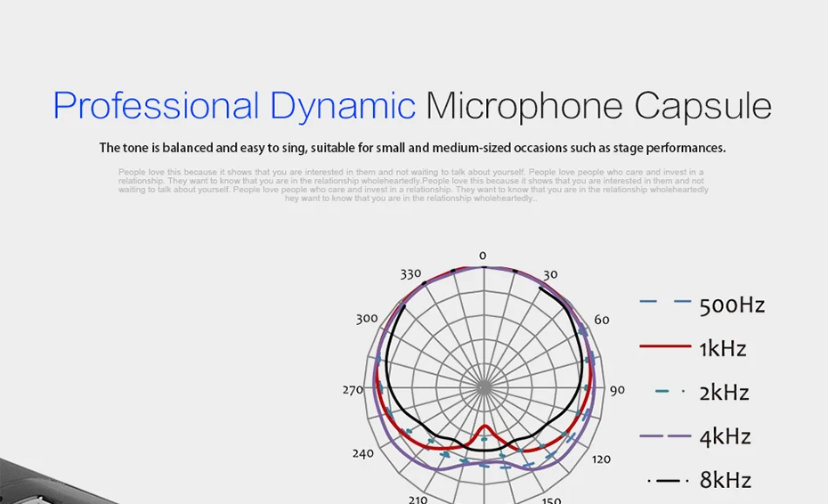
Task: Click the 90 degree label on polar chart
Action: point(617,390)
